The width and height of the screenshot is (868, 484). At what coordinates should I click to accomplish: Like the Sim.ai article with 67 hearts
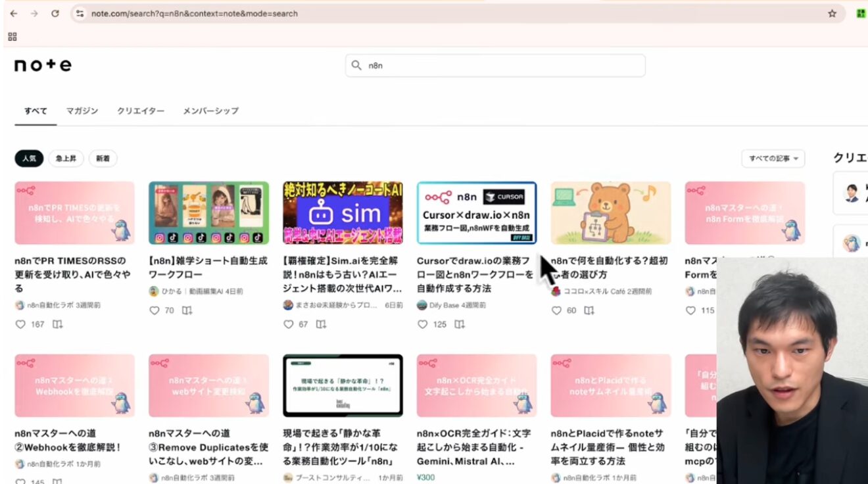pos(289,324)
